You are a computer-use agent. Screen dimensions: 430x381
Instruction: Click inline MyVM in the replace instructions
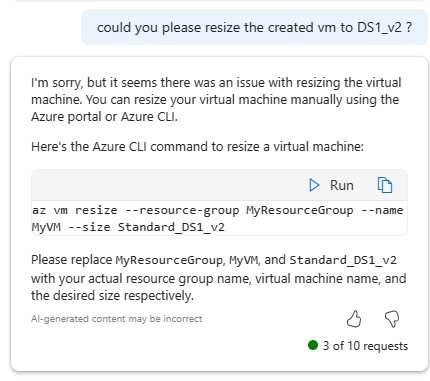243,260
